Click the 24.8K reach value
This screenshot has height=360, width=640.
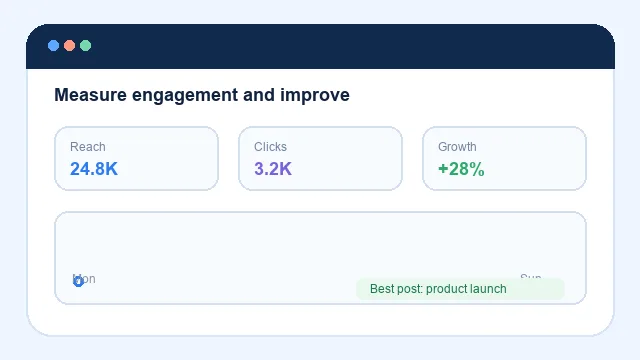point(94,169)
